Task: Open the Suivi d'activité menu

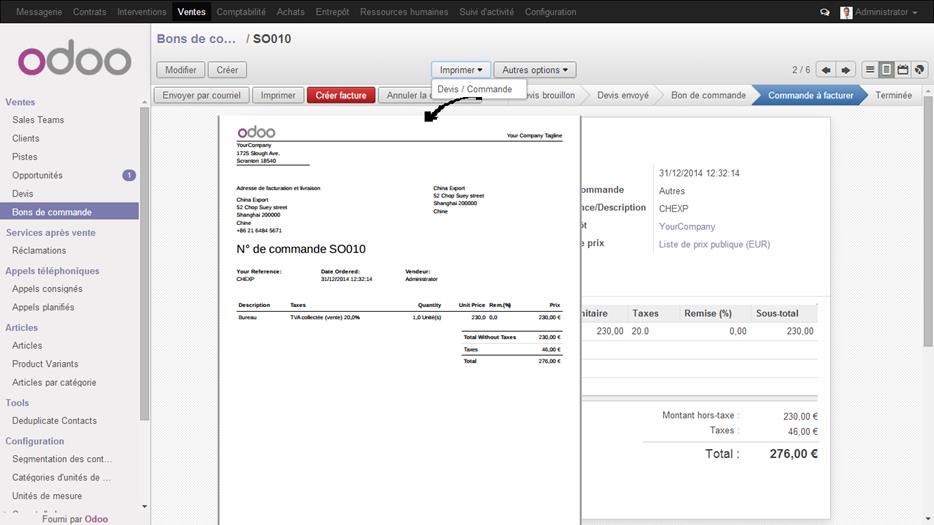Action: 486,12
